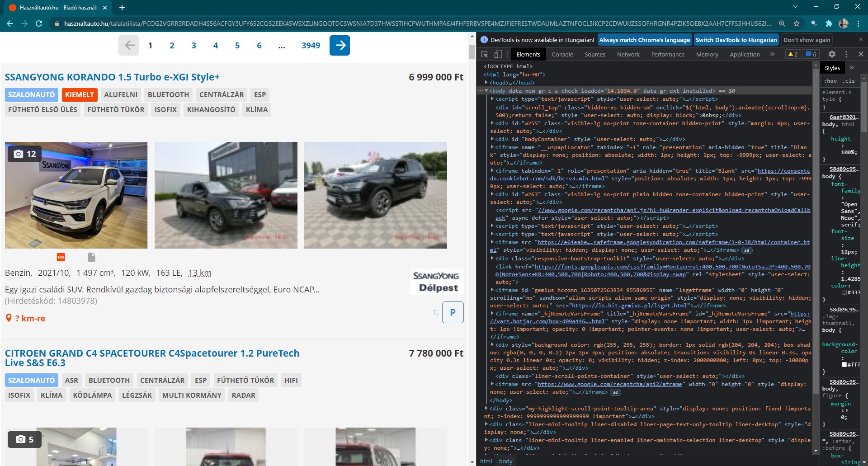This screenshot has width=868, height=466.
Task: Select the body breadcrumb in DevTools footer
Action: [x=505, y=461]
